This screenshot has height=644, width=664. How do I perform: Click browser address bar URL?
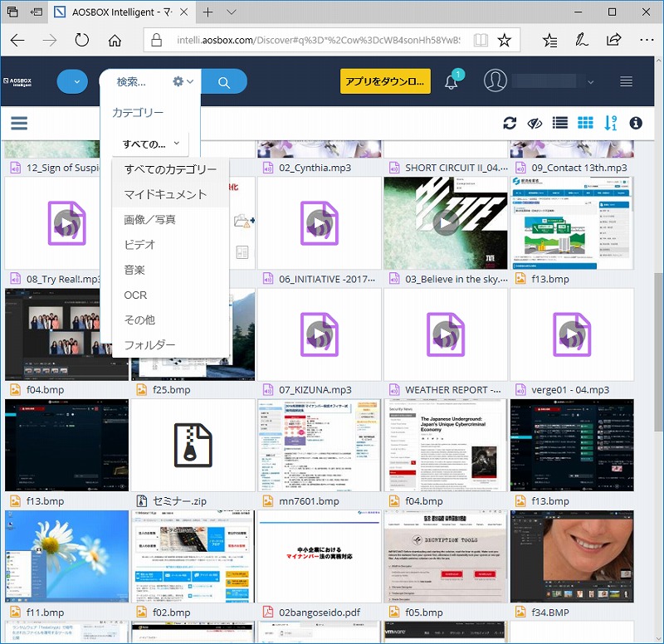(x=318, y=40)
